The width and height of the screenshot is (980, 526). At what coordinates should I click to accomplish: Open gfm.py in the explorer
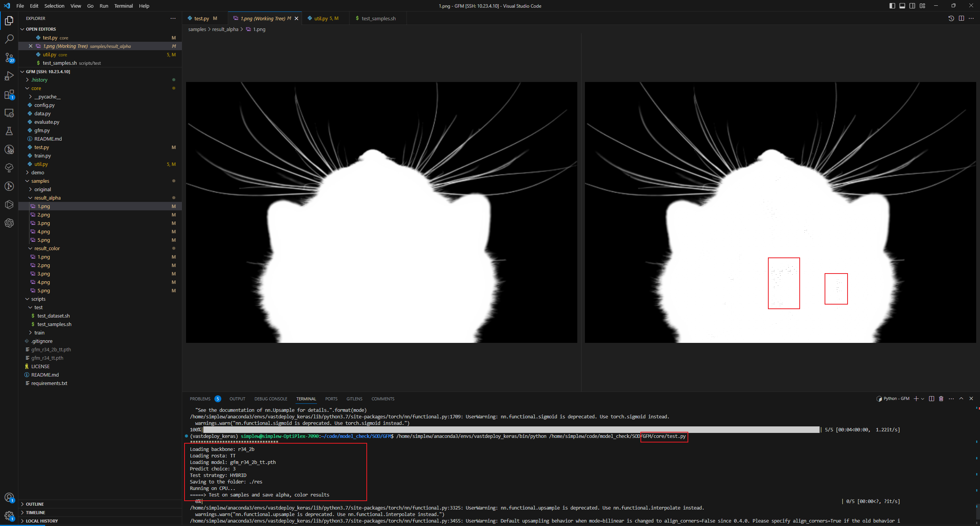(x=42, y=130)
